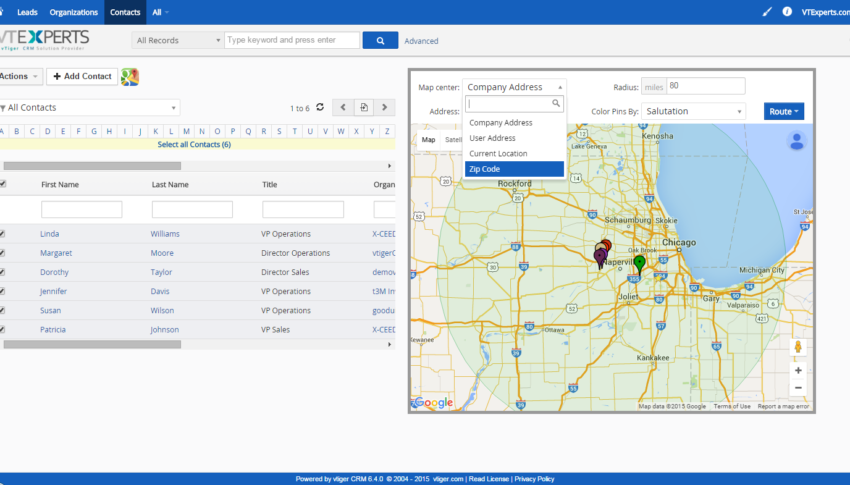Viewport: 850px width, 485px height.
Task: Click the green map pin near Naperville
Action: point(640,264)
